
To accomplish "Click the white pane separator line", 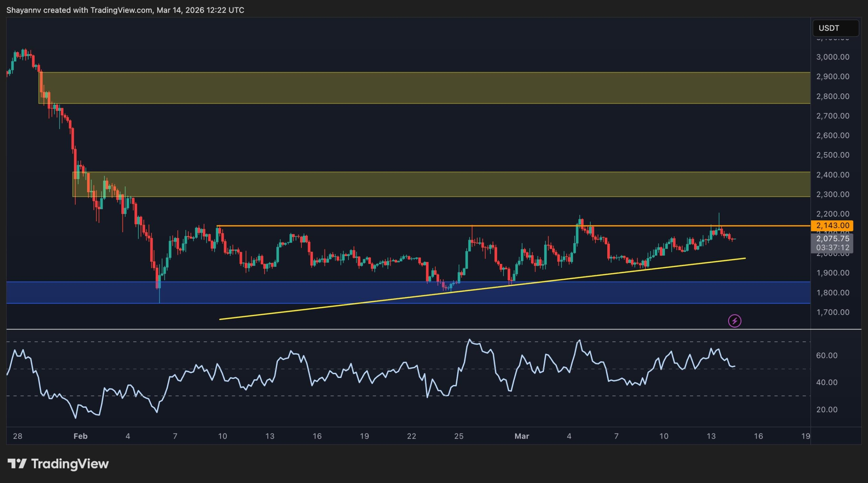I will pos(407,329).
